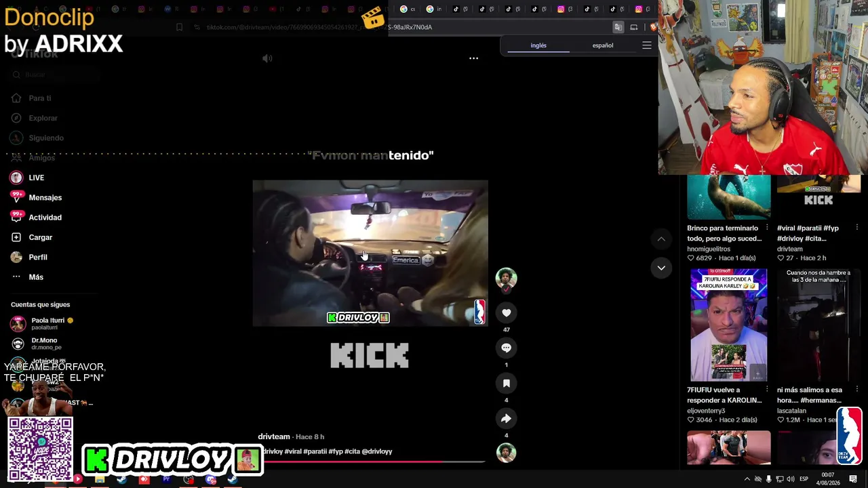
Task: Open the hnomiguelitros author link
Action: tap(709, 249)
